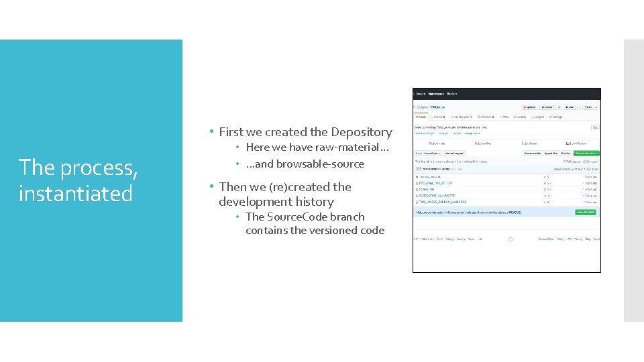Click Explore in GitHub top navigation
Viewport: 644px width, 362px height.
click(x=452, y=94)
